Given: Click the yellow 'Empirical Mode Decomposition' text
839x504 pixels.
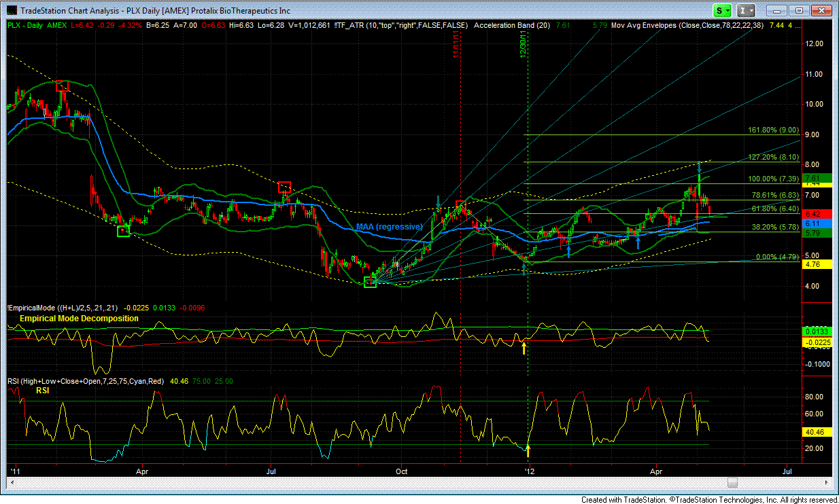Looking at the screenshot, I should tap(79, 318).
